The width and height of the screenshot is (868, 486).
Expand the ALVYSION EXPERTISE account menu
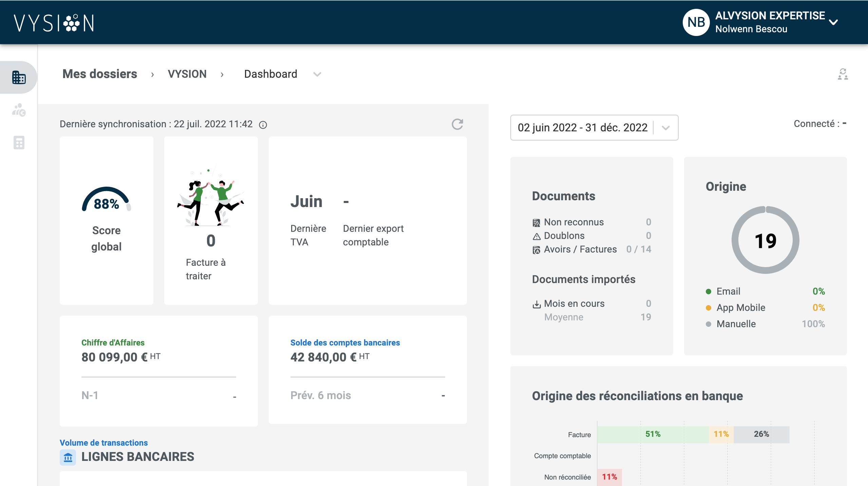point(833,22)
